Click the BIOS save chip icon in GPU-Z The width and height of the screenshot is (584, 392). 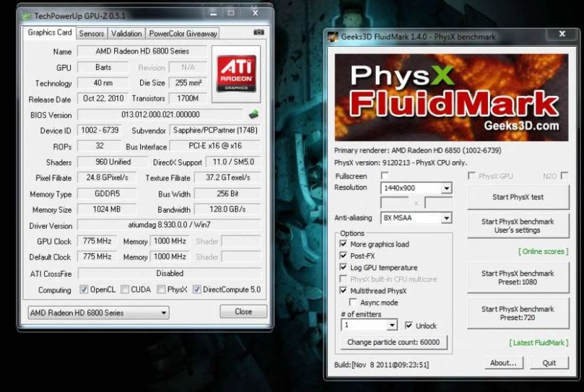(254, 114)
